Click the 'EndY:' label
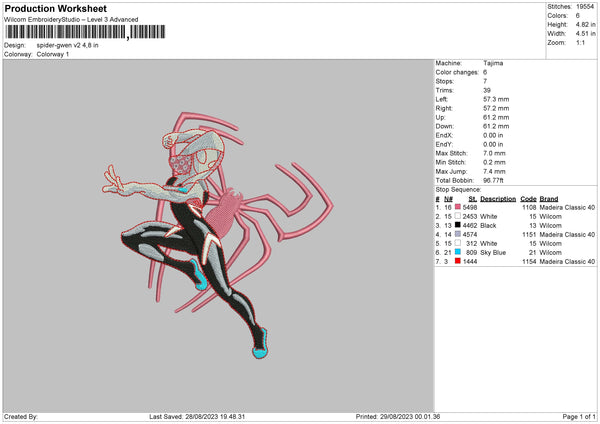Viewport: 600px width, 424px height. pyautogui.click(x=444, y=144)
